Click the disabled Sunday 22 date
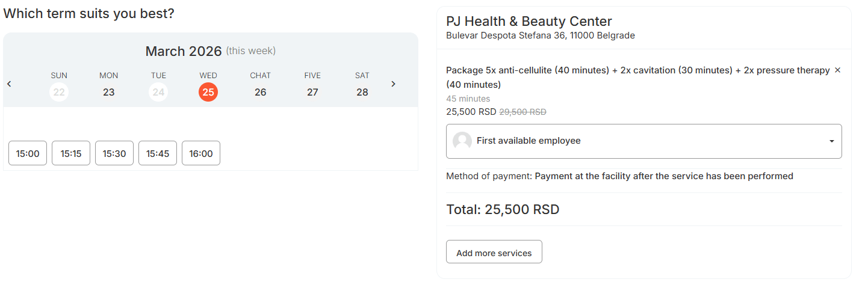 [59, 92]
